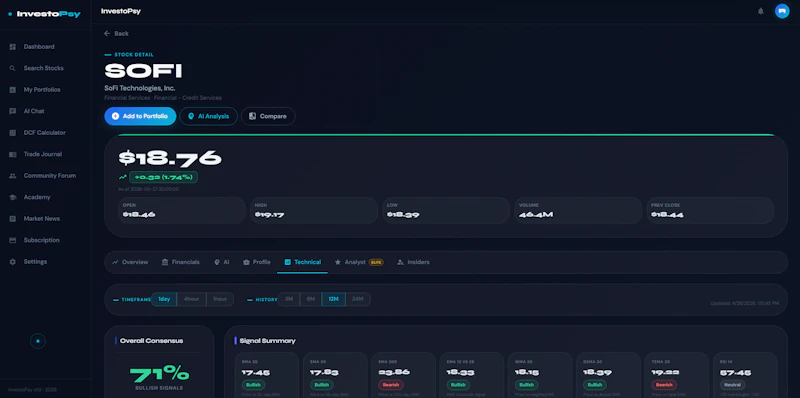The height and width of the screenshot is (398, 800).
Task: Open the user profile avatar
Action: pyautogui.click(x=782, y=11)
